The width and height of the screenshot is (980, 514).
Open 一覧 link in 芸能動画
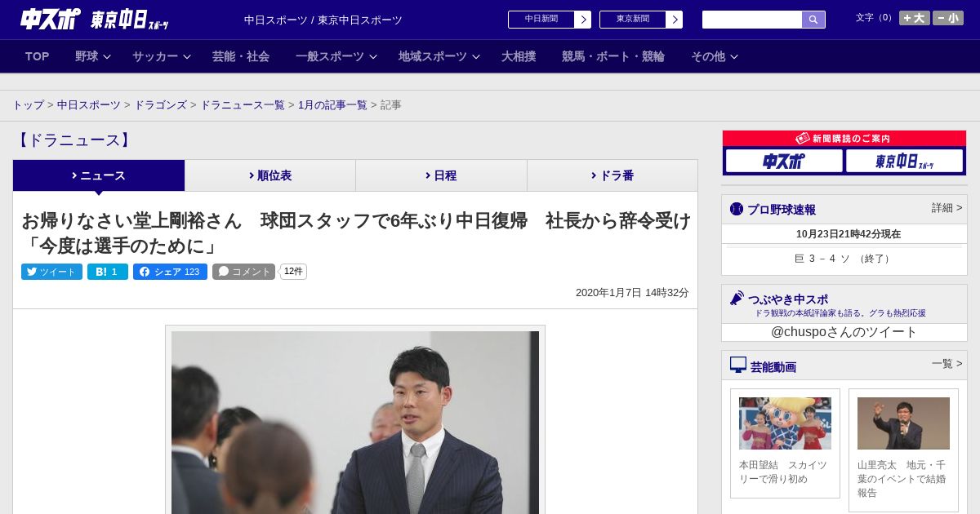947,364
